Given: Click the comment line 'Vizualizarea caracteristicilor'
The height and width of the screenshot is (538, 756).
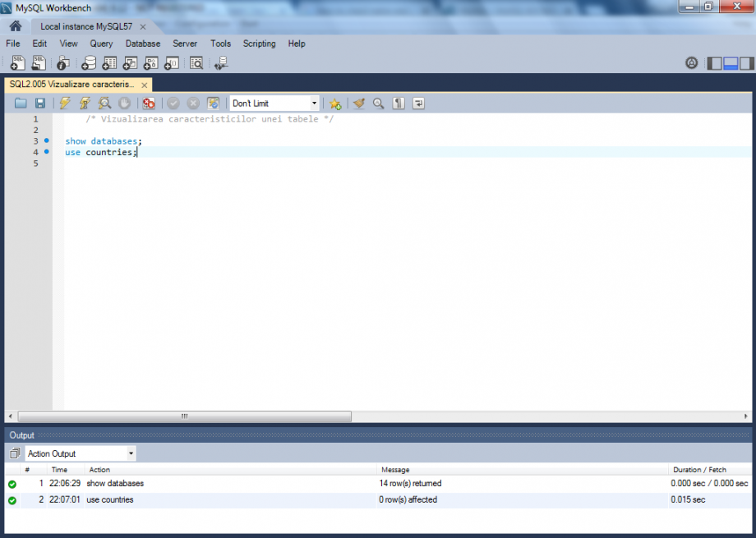Looking at the screenshot, I should pyautogui.click(x=210, y=119).
